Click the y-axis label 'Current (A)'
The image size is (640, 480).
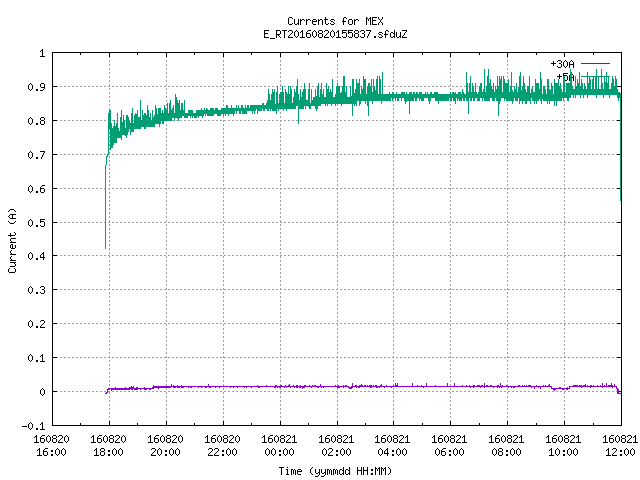click(x=12, y=240)
